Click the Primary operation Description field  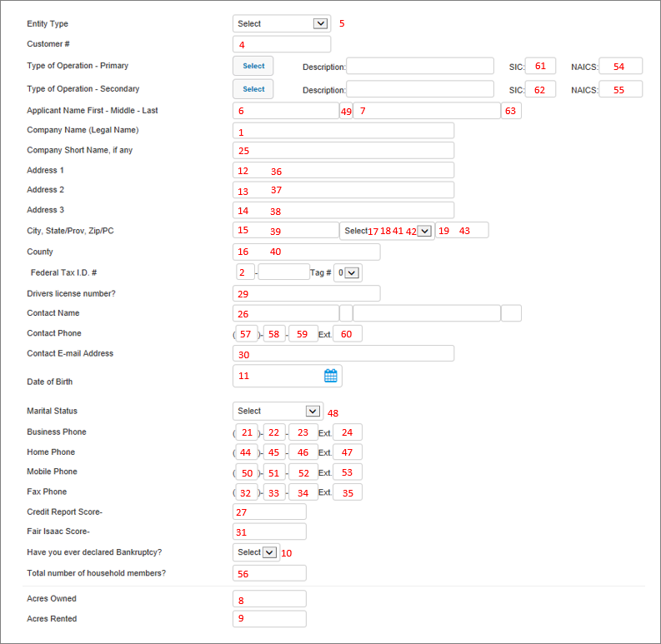[x=420, y=66]
